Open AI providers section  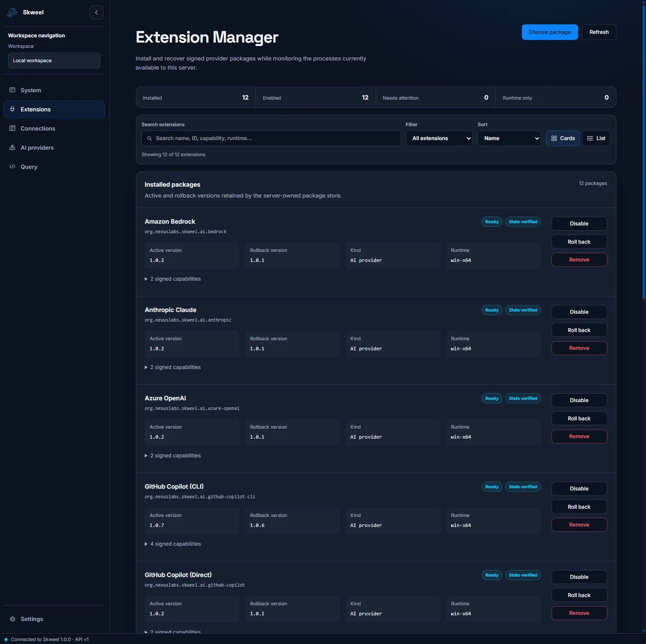(x=54, y=148)
